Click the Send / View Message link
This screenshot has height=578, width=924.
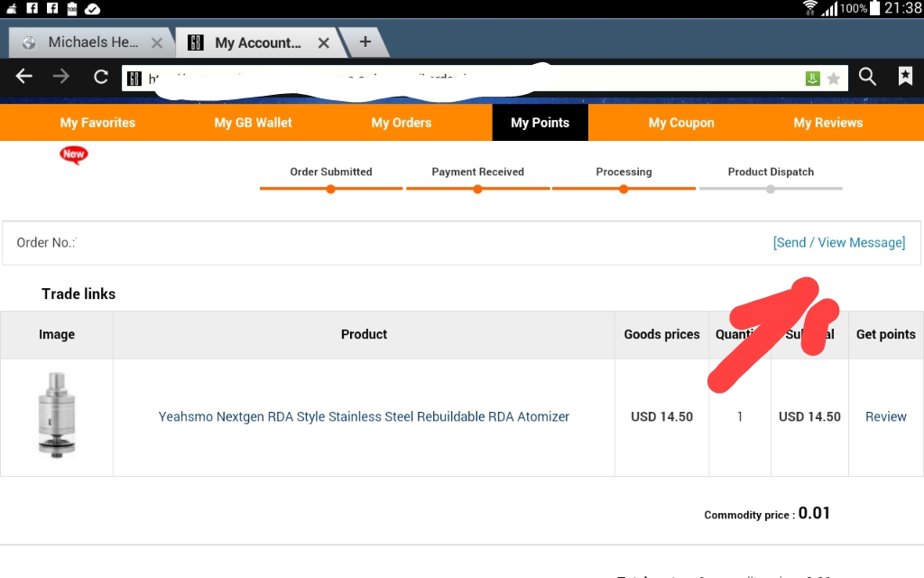point(838,242)
